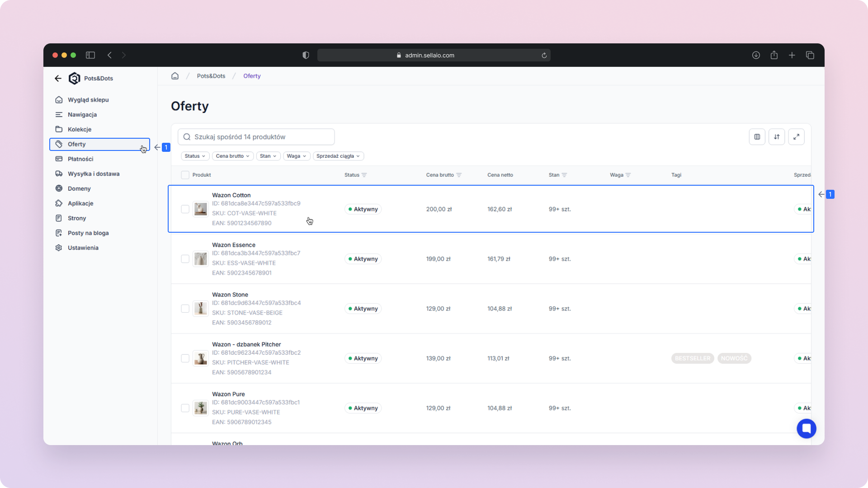Screen dimensions: 868x488
Task: Click the BESTSELLER tag
Action: pyautogui.click(x=693, y=358)
